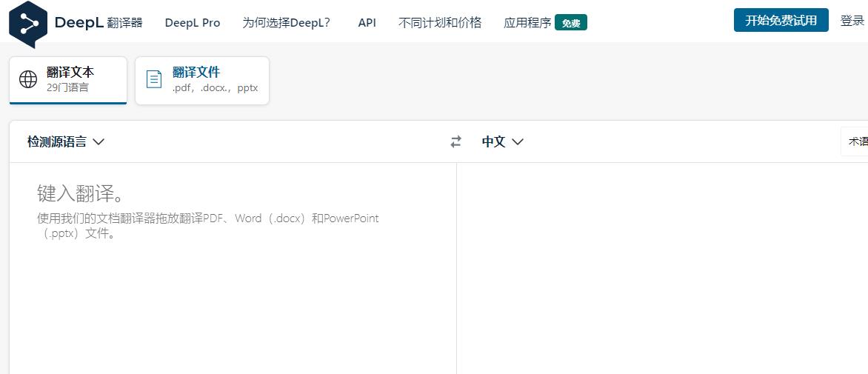Image resolution: width=868 pixels, height=374 pixels.
Task: Switch to the 翻译文本 tab
Action: (x=68, y=80)
